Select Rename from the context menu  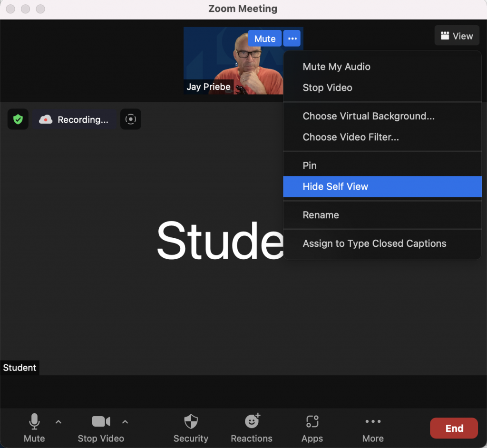[x=321, y=215]
